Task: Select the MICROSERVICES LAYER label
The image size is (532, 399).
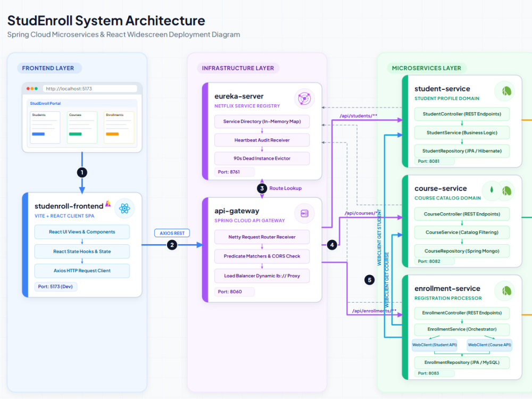Action: 427,68
